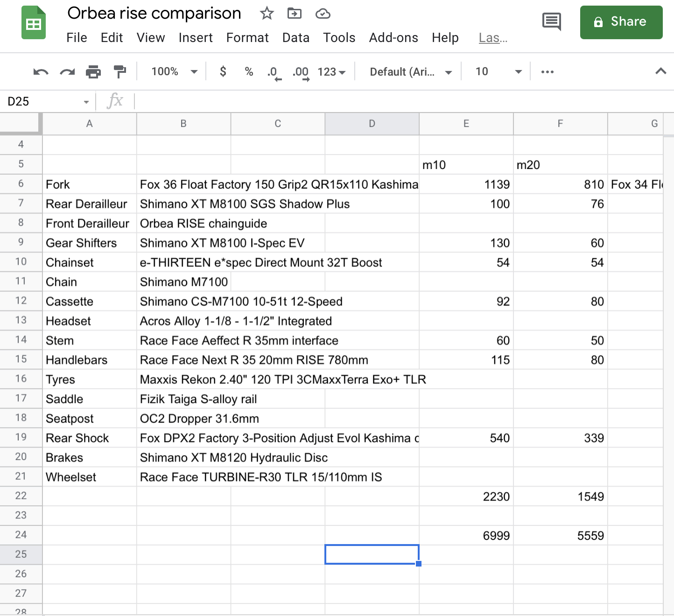Format as currency
This screenshot has width=674, height=616.
(x=223, y=71)
